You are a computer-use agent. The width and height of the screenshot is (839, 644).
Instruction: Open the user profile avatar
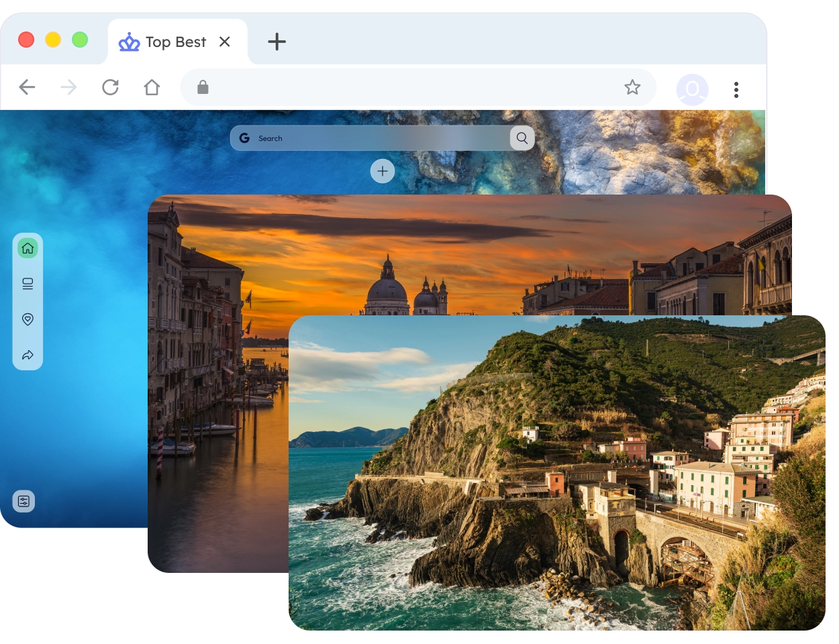coord(692,89)
